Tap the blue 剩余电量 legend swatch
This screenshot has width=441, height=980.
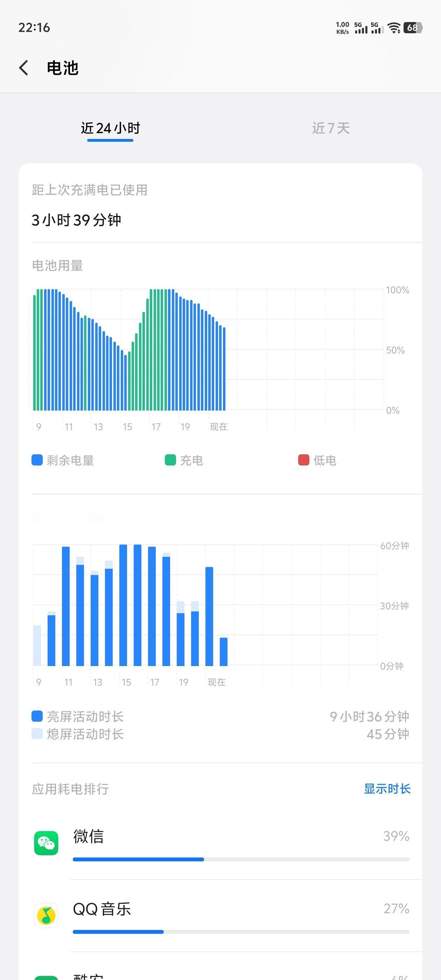coord(37,460)
